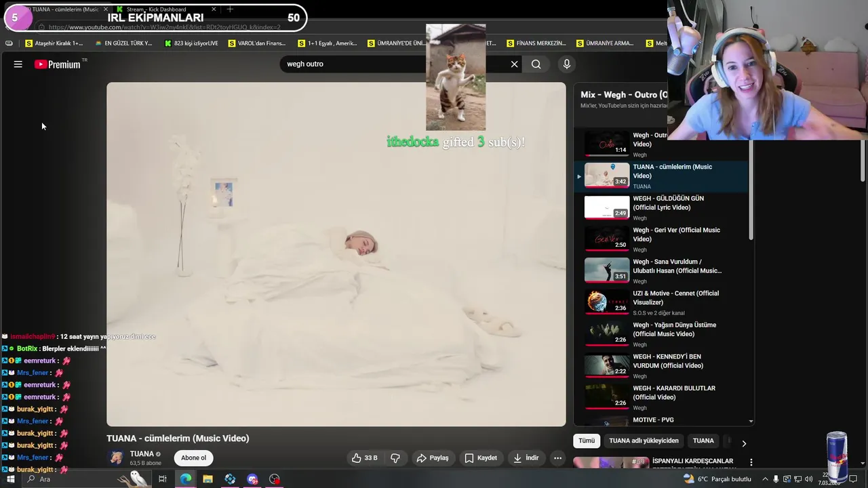
Task: Open Windows Start menu
Action: [x=10, y=479]
